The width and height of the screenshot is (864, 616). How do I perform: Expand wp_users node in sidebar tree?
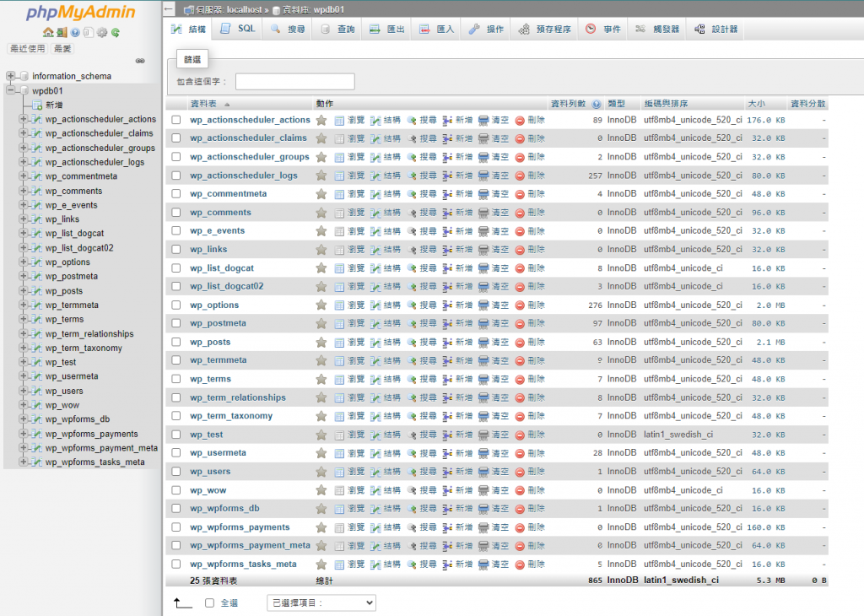(x=23, y=391)
